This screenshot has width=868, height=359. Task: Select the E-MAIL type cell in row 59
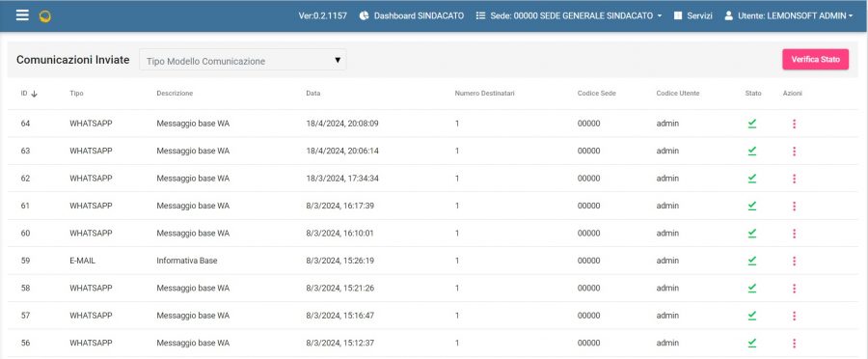tap(83, 261)
